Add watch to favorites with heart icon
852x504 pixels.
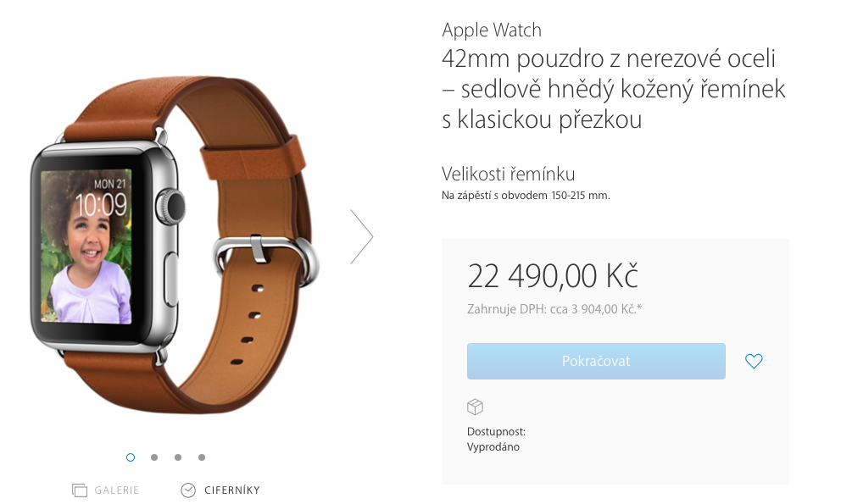[x=754, y=361]
